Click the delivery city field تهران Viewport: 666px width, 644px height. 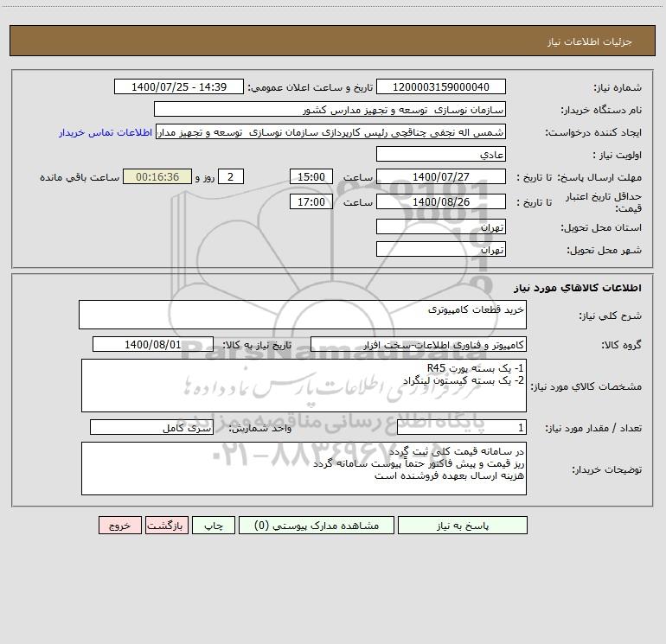point(441,250)
